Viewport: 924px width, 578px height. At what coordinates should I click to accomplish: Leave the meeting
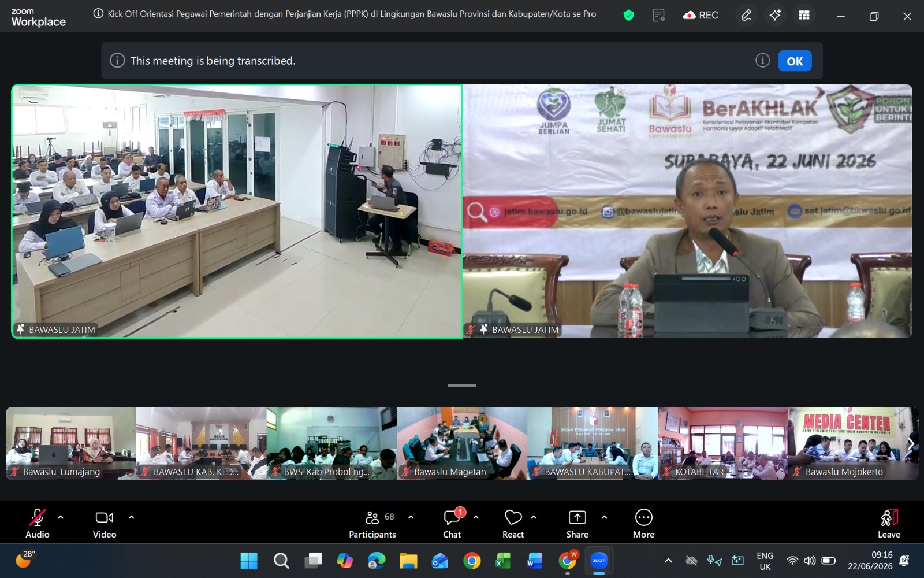tap(889, 524)
